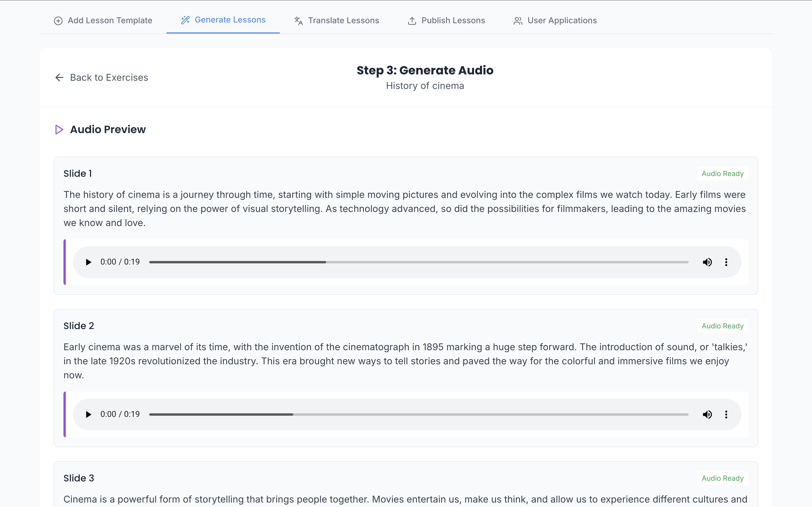Viewport: 812px width, 507px height.
Task: Go back to Exercises
Action: point(109,77)
